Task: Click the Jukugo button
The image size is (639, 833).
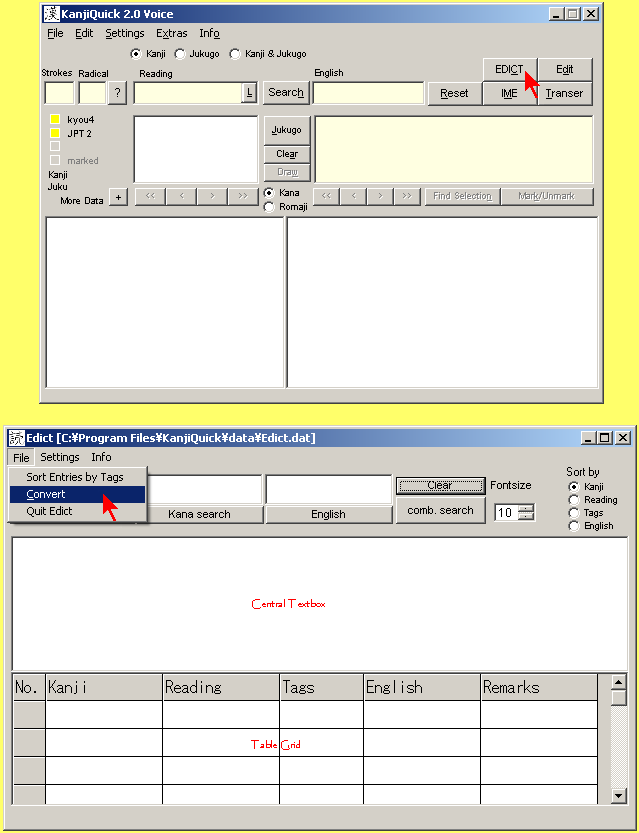Action: point(287,130)
